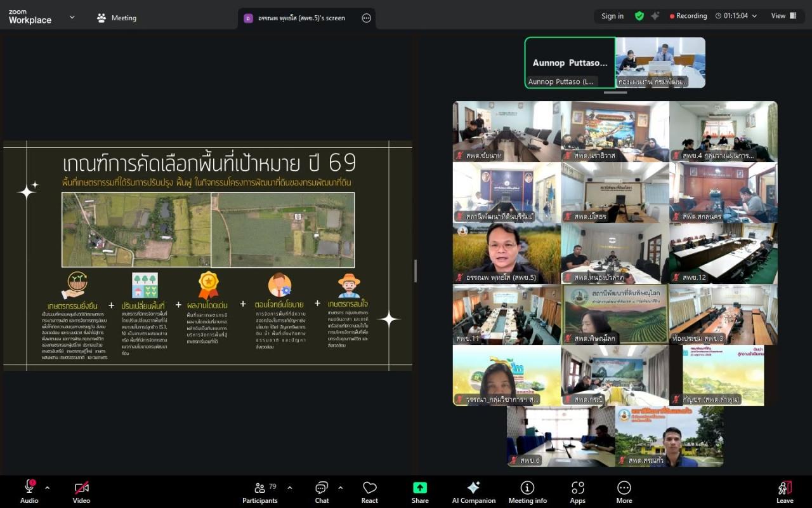Click the Leave meeting button
This screenshot has width=812, height=508.
pyautogui.click(x=785, y=492)
